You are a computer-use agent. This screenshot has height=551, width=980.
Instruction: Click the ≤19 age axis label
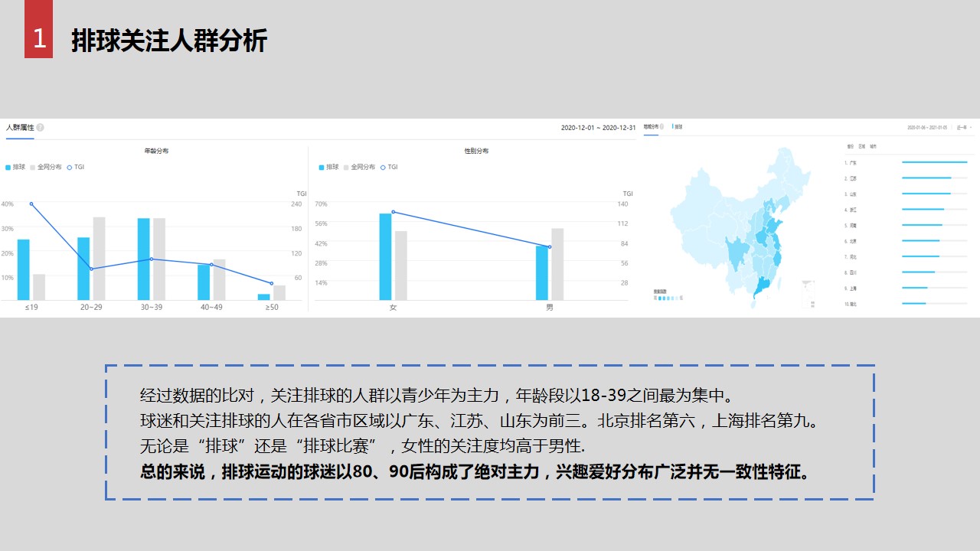pyautogui.click(x=31, y=307)
